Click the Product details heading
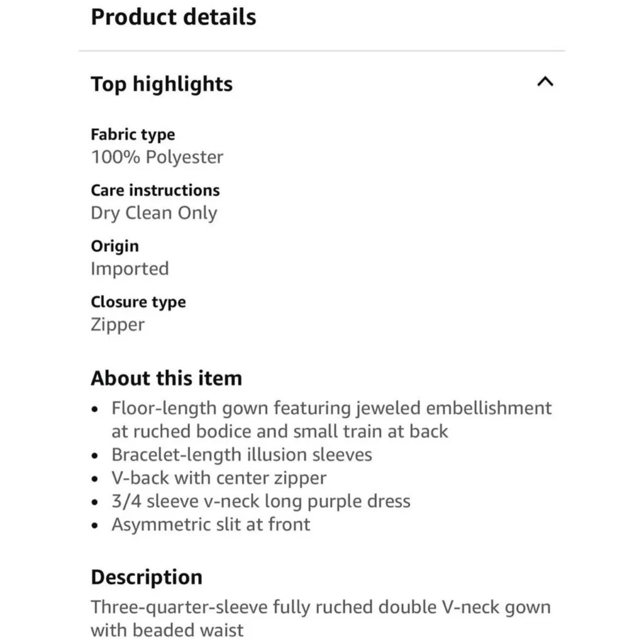 tap(173, 17)
